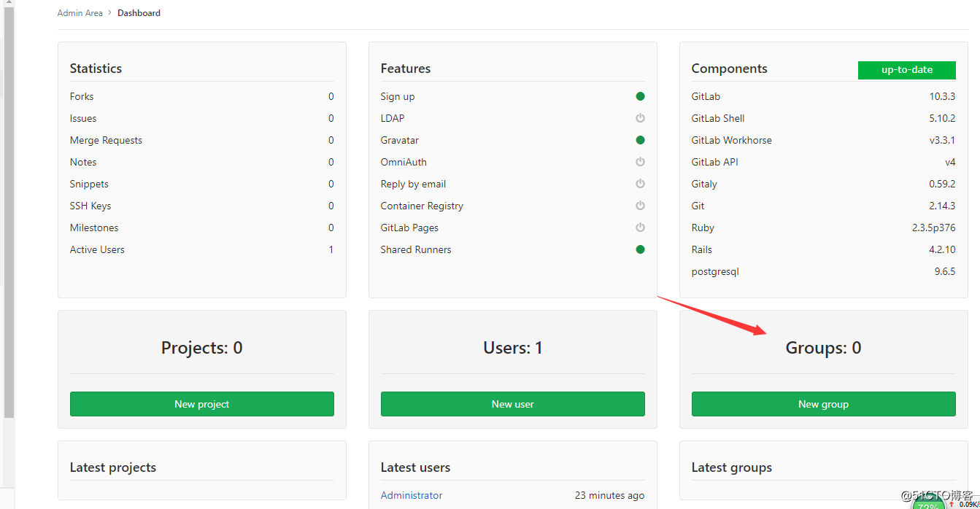Click the 23 minutes ago timestamp
980x509 pixels.
[x=609, y=495]
